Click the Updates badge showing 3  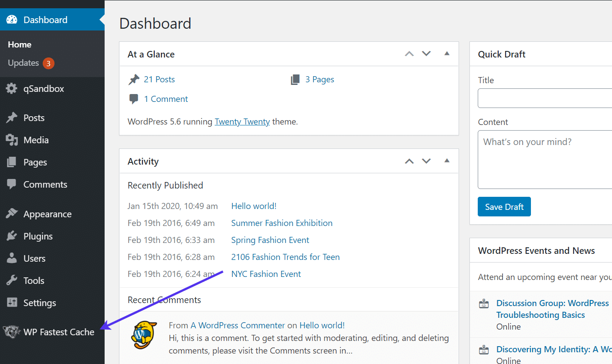(48, 63)
